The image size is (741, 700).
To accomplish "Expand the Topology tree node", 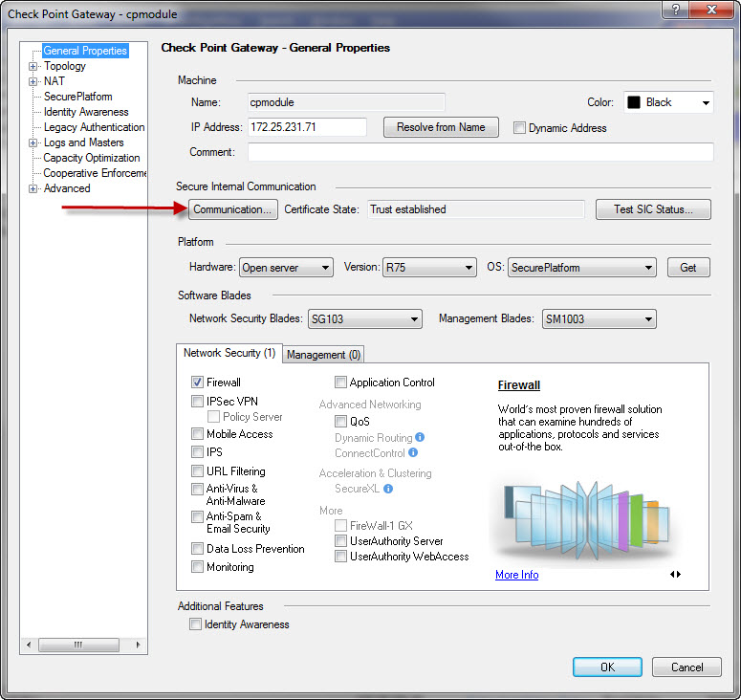I will [33, 66].
